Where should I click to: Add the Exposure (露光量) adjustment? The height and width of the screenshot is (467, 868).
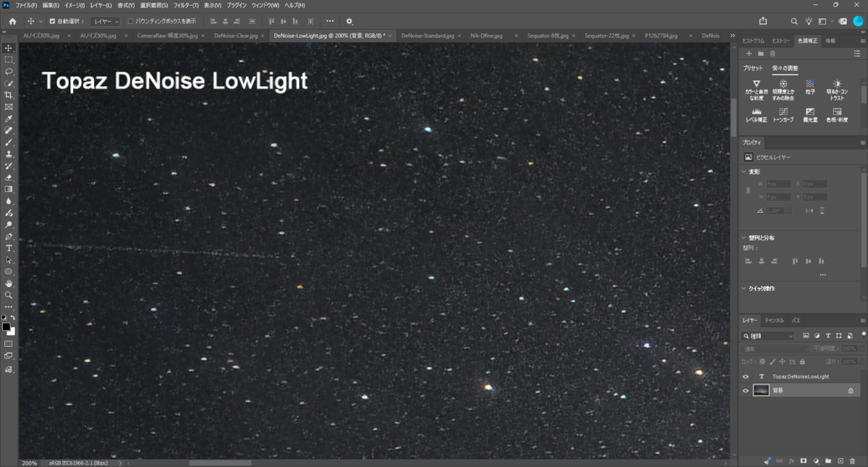(810, 114)
